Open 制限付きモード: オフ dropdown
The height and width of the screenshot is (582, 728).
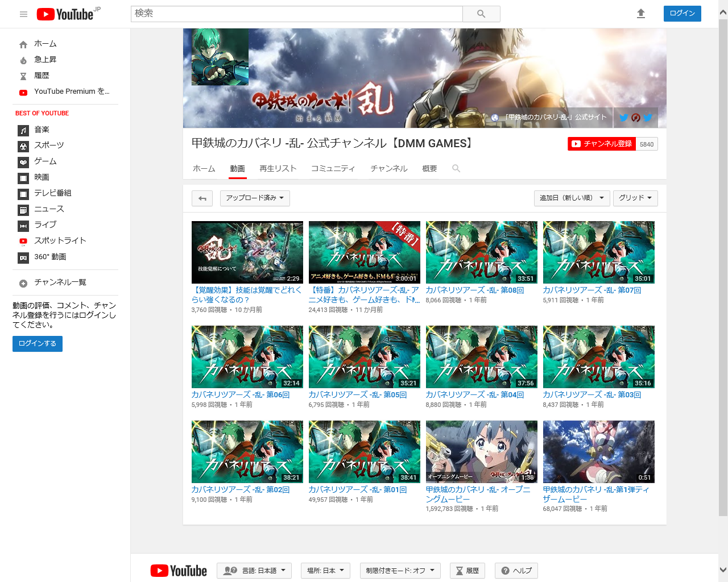[x=400, y=571]
